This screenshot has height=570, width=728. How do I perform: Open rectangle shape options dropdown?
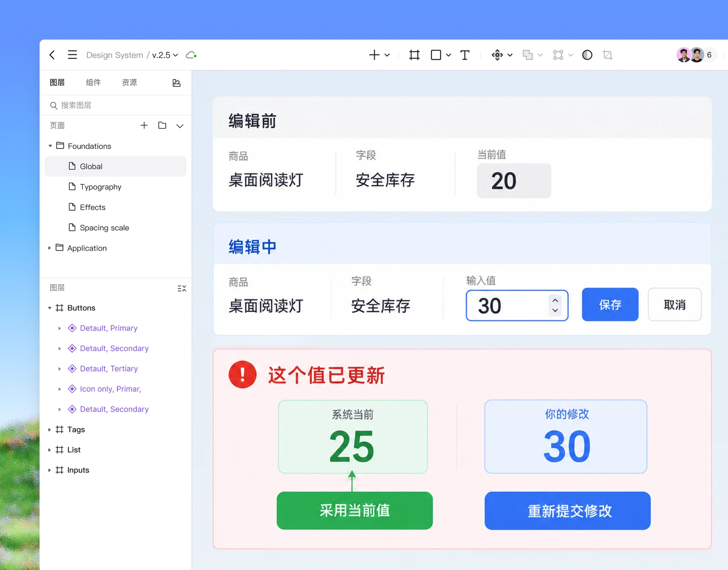pos(448,55)
